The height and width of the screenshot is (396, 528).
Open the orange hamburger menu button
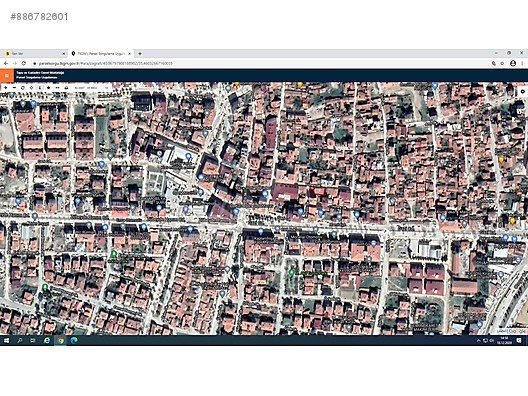[x=7, y=75]
